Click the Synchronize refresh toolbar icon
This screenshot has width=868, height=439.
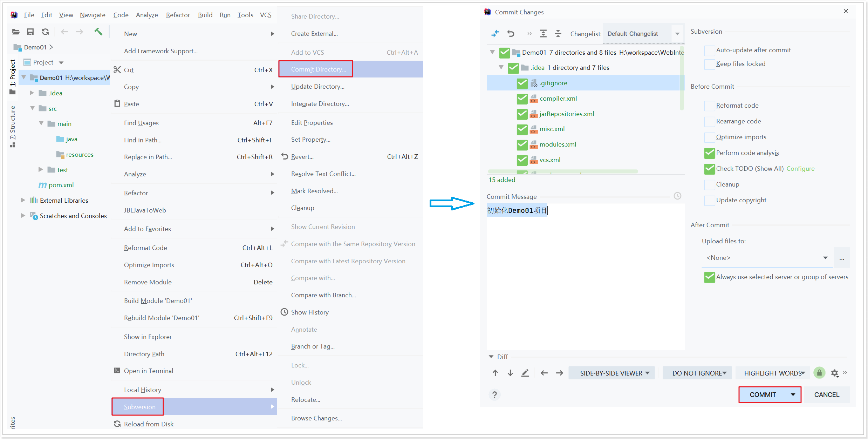tap(46, 32)
